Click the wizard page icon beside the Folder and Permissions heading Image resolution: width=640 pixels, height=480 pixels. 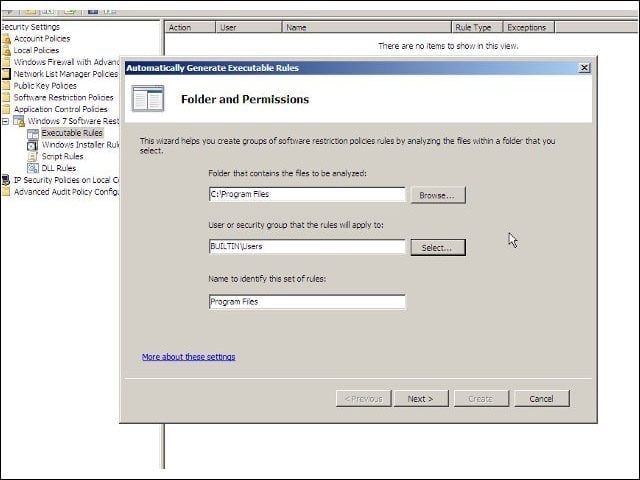[148, 98]
